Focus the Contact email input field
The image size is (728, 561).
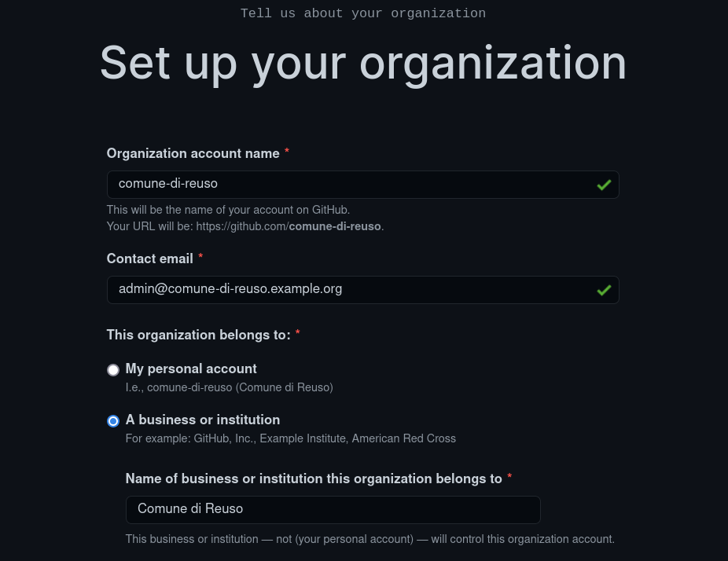point(362,290)
